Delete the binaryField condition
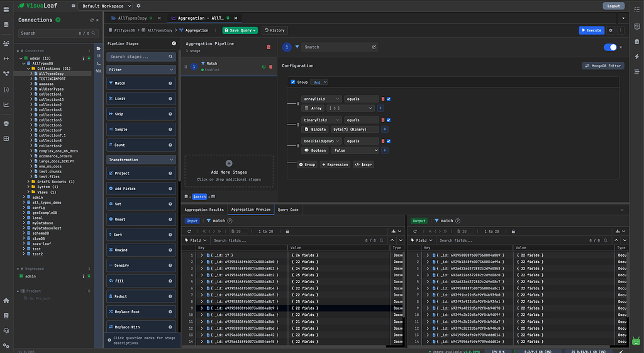 (383, 120)
